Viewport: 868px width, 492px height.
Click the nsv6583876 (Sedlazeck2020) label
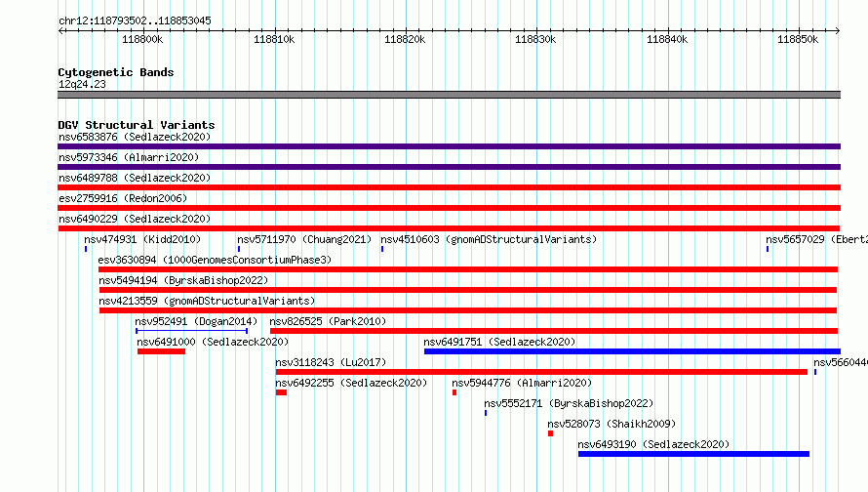tap(135, 137)
